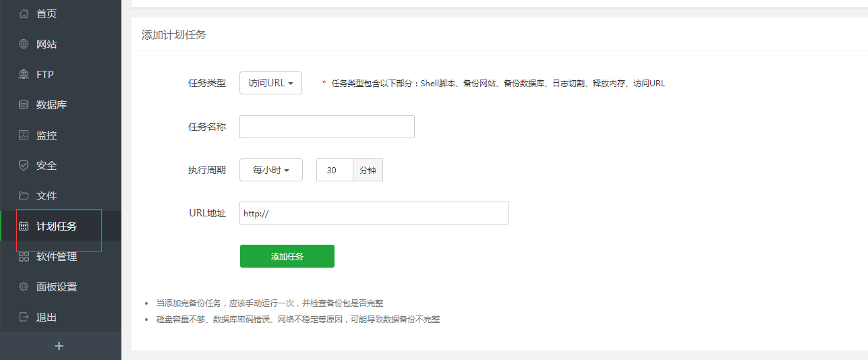Image resolution: width=868 pixels, height=360 pixels.
Task: Open the 首页 menu item
Action: pos(61,13)
